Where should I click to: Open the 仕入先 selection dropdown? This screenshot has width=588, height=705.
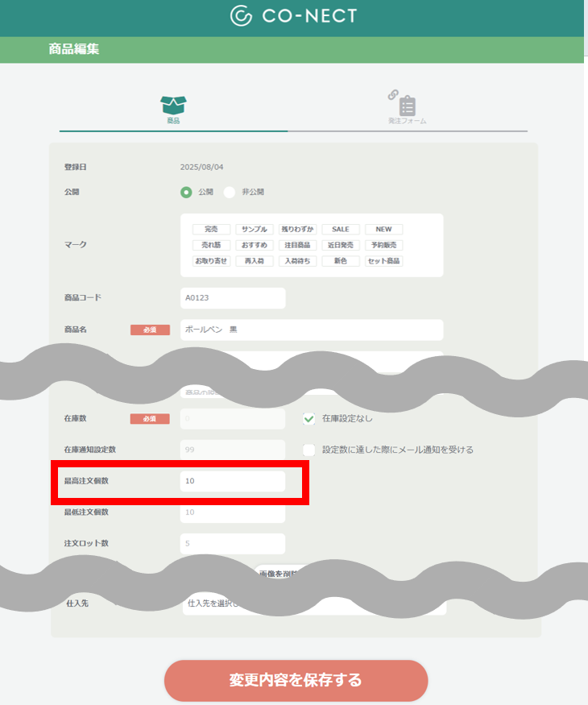[314, 603]
